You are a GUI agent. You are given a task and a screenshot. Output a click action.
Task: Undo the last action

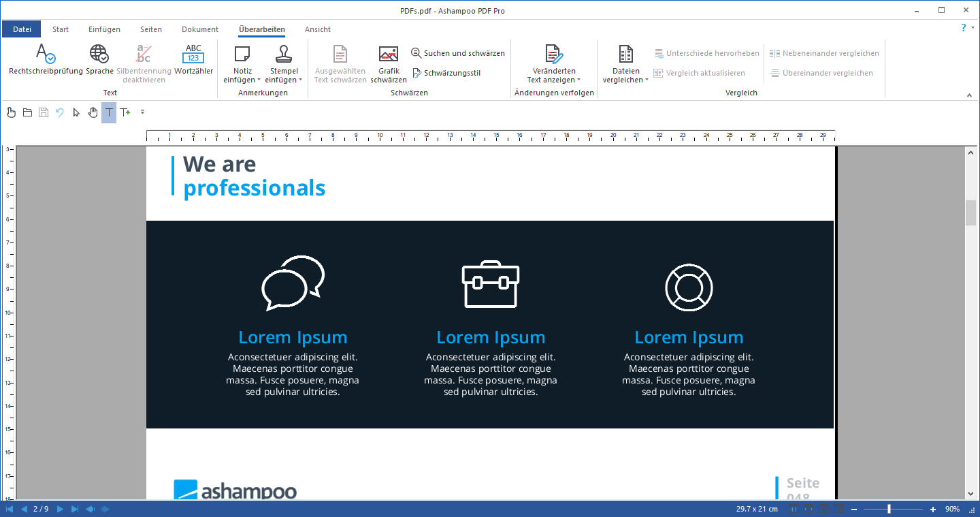click(61, 112)
